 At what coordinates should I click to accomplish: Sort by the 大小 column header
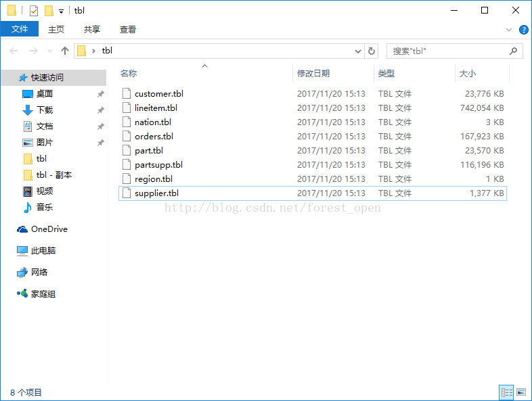tap(482, 73)
